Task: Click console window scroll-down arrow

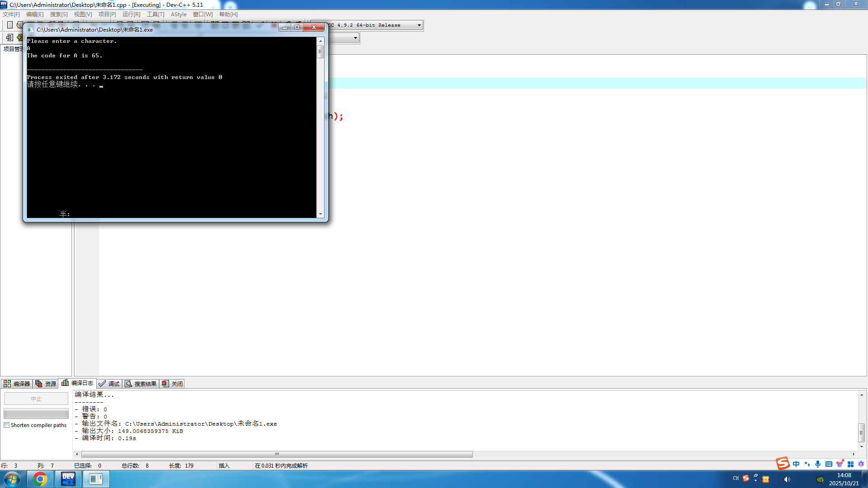Action: click(x=321, y=214)
